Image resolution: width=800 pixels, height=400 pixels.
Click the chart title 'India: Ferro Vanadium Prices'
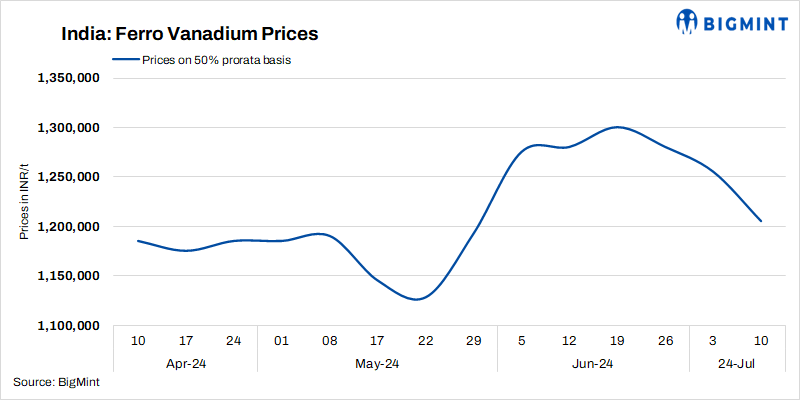pos(189,34)
